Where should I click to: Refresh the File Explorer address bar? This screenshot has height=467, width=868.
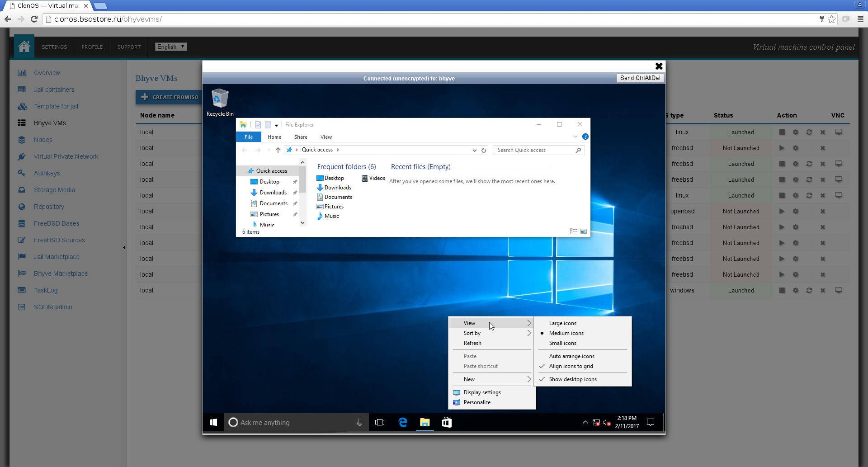(484, 150)
